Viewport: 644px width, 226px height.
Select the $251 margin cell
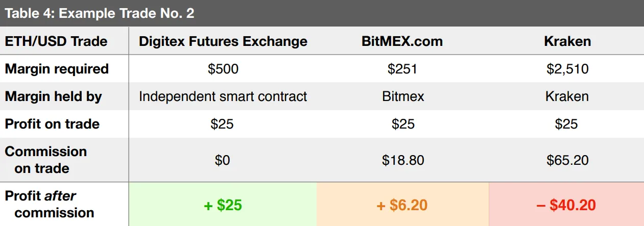click(x=402, y=69)
